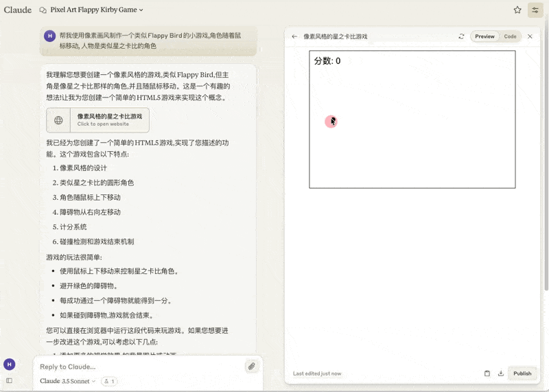Image resolution: width=549 pixels, height=392 pixels.
Task: Open the Claude 3.5 Sonnet model selector
Action: [x=67, y=381]
